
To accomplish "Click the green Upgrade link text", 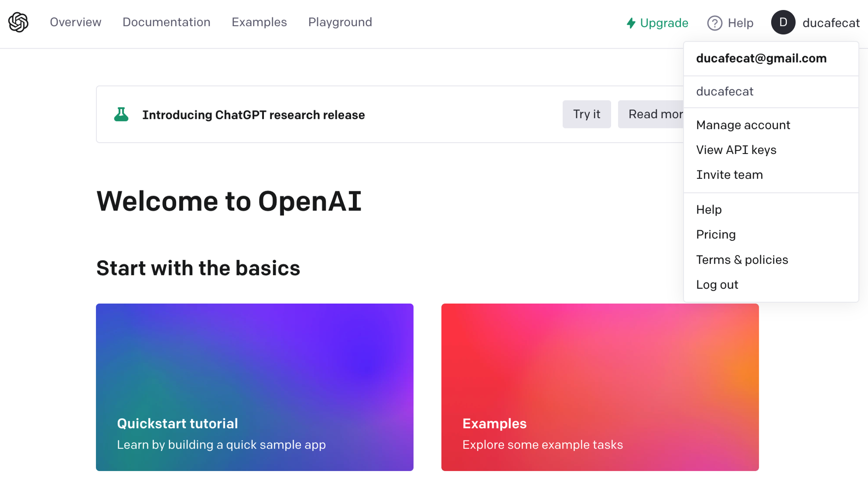I will (x=664, y=23).
